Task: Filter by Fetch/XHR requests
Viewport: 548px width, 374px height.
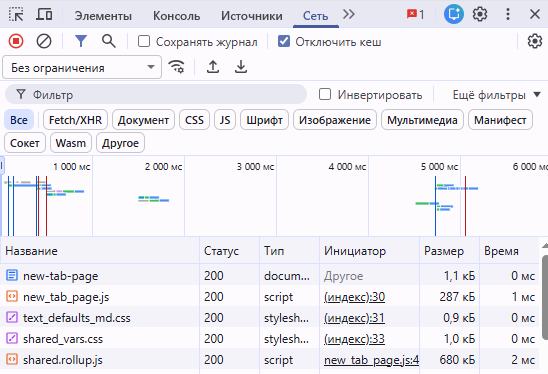Action: click(75, 120)
